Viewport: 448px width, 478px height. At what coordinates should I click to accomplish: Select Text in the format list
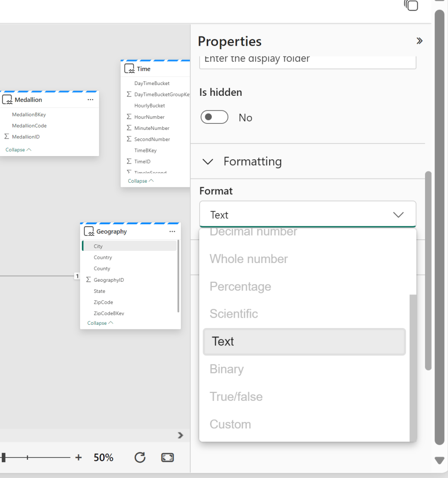[x=304, y=342]
